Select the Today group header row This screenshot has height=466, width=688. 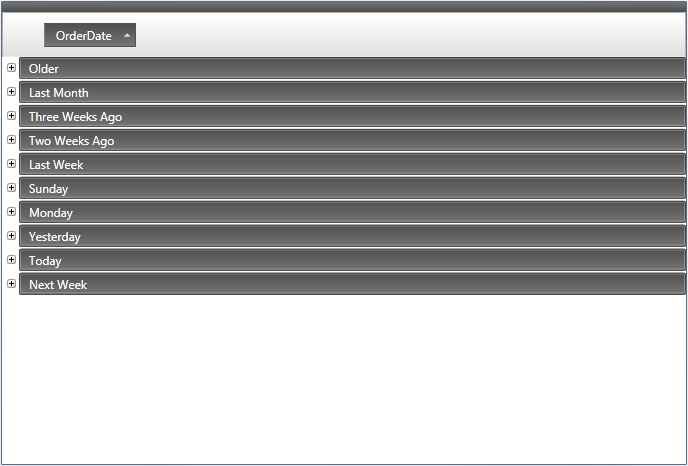[352, 260]
